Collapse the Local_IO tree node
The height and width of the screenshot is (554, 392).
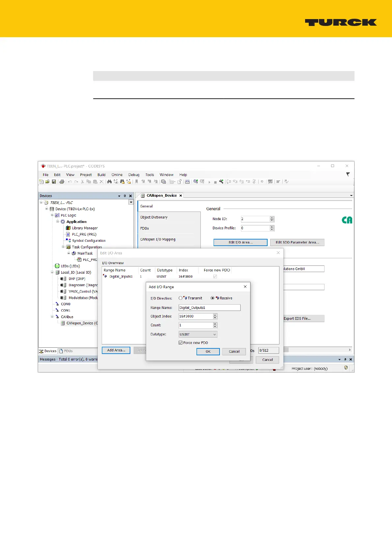(x=52, y=272)
